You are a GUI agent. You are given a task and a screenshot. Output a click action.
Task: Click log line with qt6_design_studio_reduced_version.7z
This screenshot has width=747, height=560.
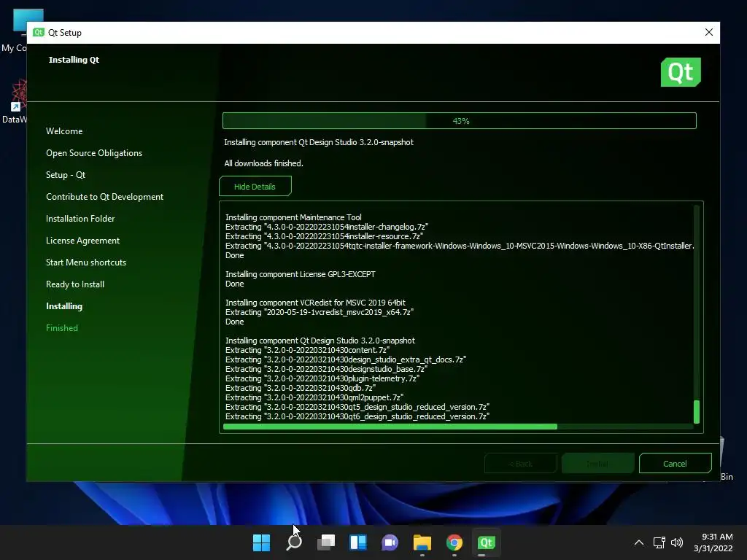pyautogui.click(x=357, y=416)
